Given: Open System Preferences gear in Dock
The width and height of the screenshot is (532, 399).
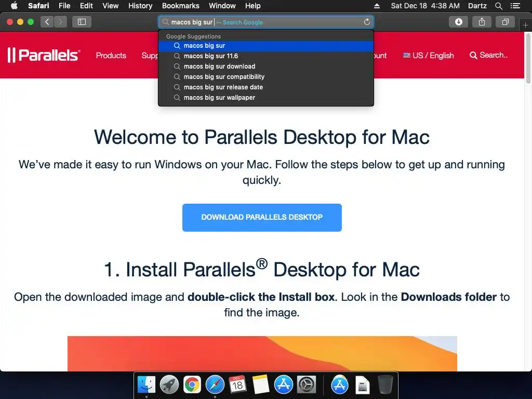Looking at the screenshot, I should point(307,385).
